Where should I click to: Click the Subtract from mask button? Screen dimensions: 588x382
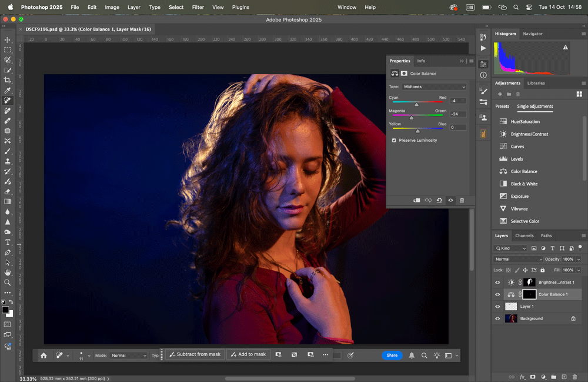[195, 354]
